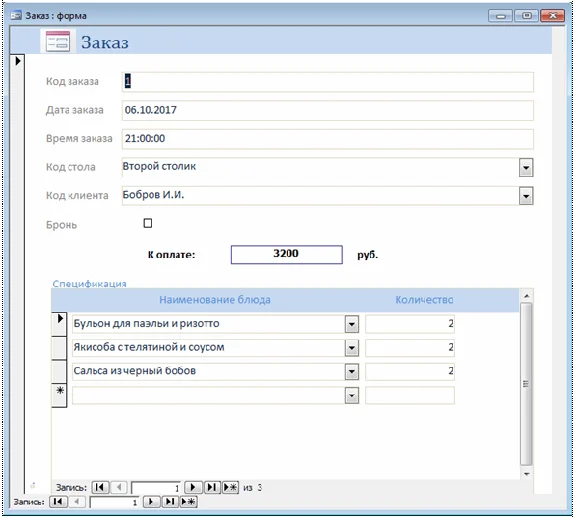Viewport: 576px width, 517px height.
Task: Select the new row marker in Спецификация
Action: click(x=60, y=395)
